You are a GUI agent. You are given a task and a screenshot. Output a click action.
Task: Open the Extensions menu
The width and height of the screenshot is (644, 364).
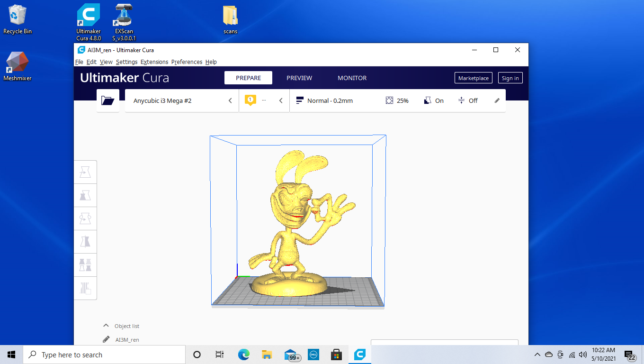point(154,62)
